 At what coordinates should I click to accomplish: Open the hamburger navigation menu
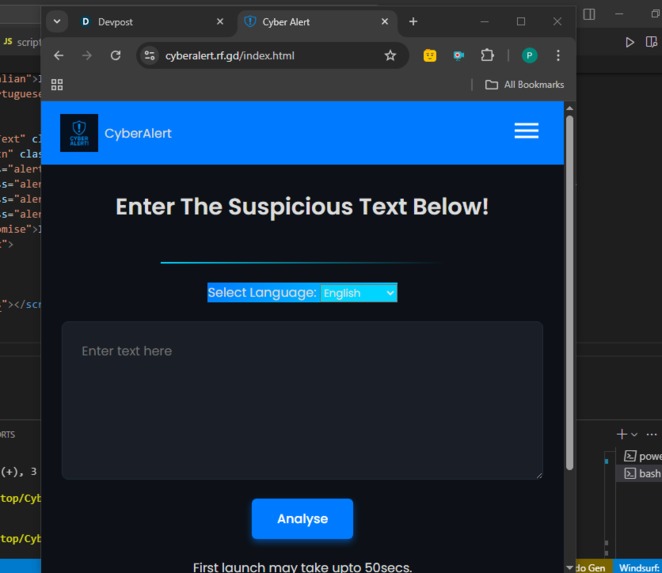coord(526,130)
